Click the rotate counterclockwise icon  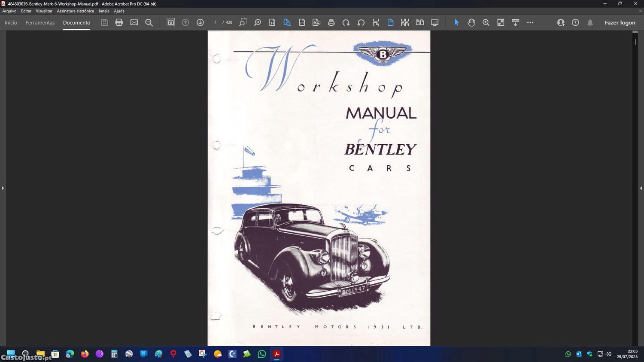[361, 22]
